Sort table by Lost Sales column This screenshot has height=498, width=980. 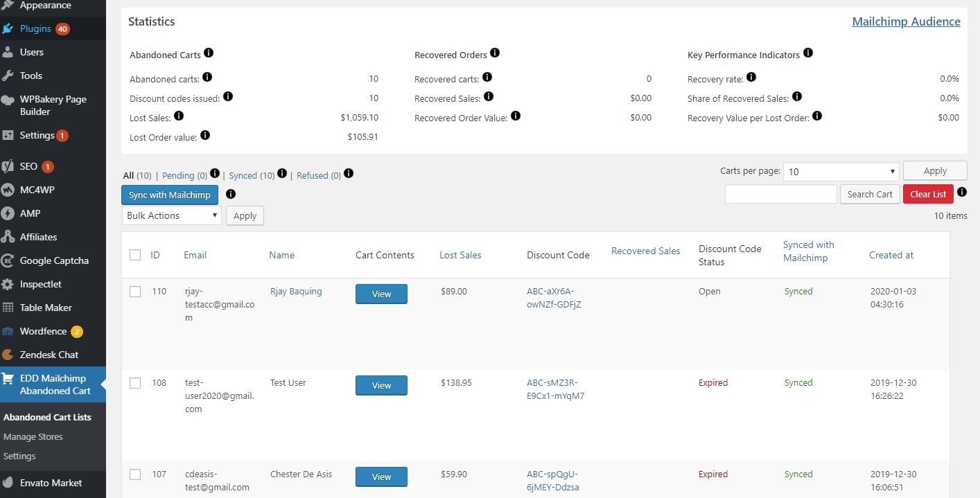(460, 256)
